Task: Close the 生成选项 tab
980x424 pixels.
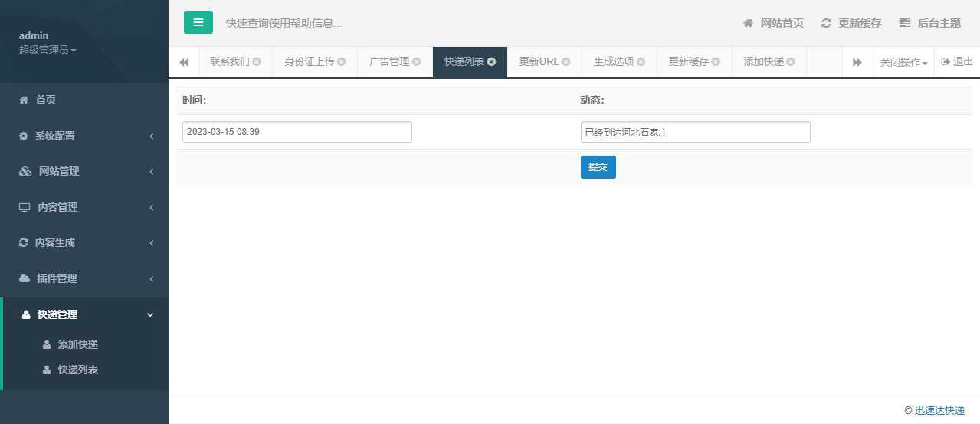Action: [641, 61]
